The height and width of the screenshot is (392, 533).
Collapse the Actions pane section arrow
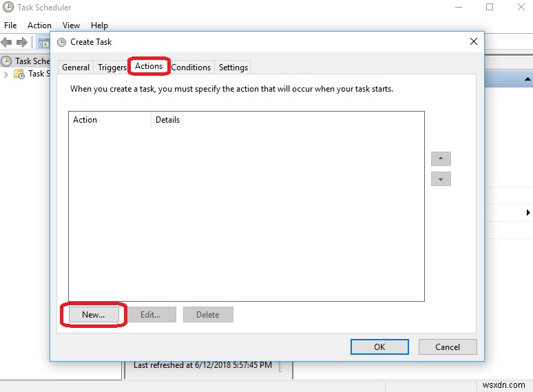coord(527,79)
